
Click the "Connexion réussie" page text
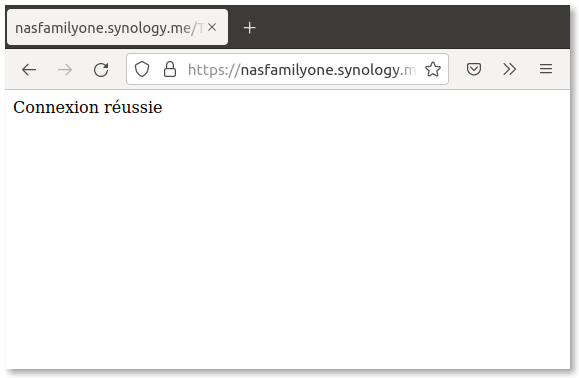tap(88, 107)
